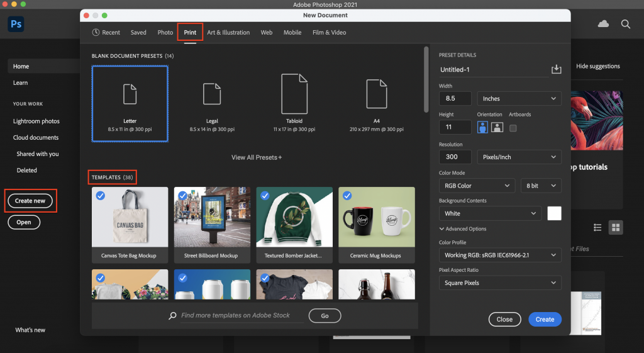This screenshot has width=644, height=353.
Task: Select the Print tab
Action: [190, 33]
